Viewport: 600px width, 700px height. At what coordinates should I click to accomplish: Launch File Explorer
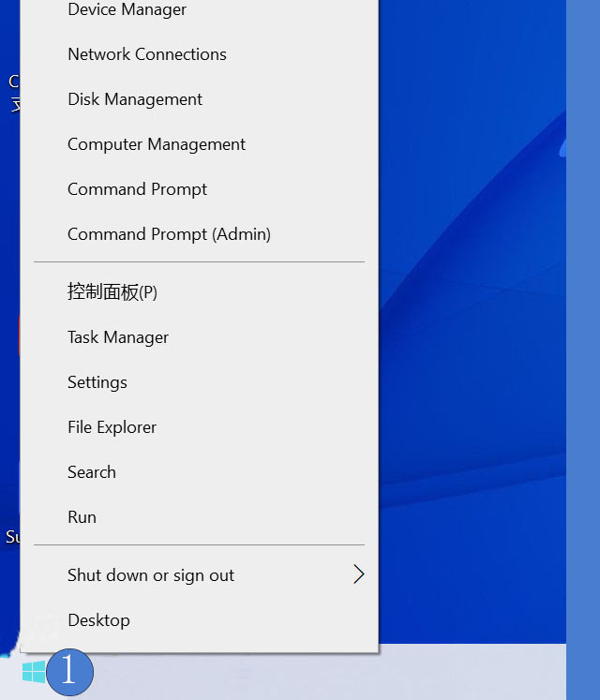[x=199, y=427]
